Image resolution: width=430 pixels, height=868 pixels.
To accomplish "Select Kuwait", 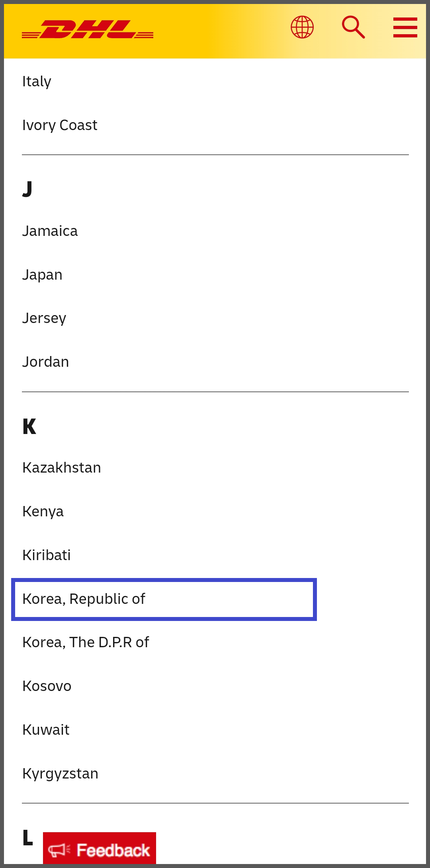I will tap(46, 730).
